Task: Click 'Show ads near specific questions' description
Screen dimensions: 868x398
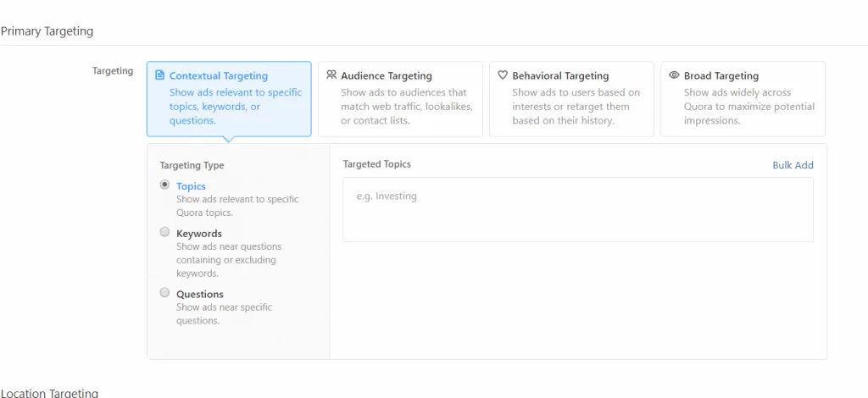Action: [x=224, y=314]
